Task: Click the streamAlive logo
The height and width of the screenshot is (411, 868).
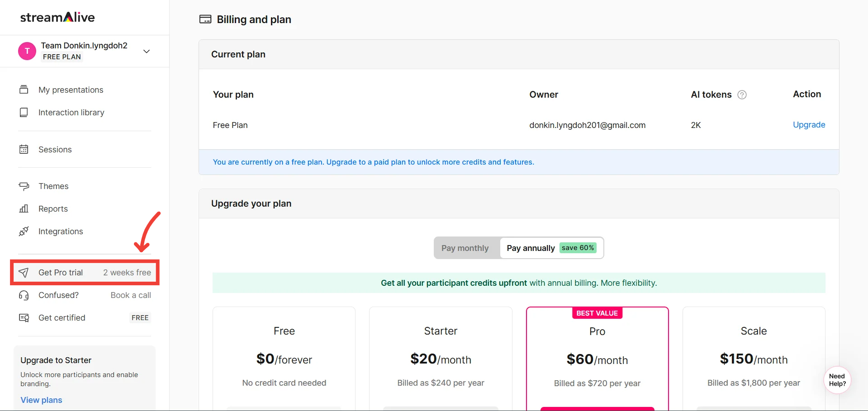Action: tap(57, 17)
